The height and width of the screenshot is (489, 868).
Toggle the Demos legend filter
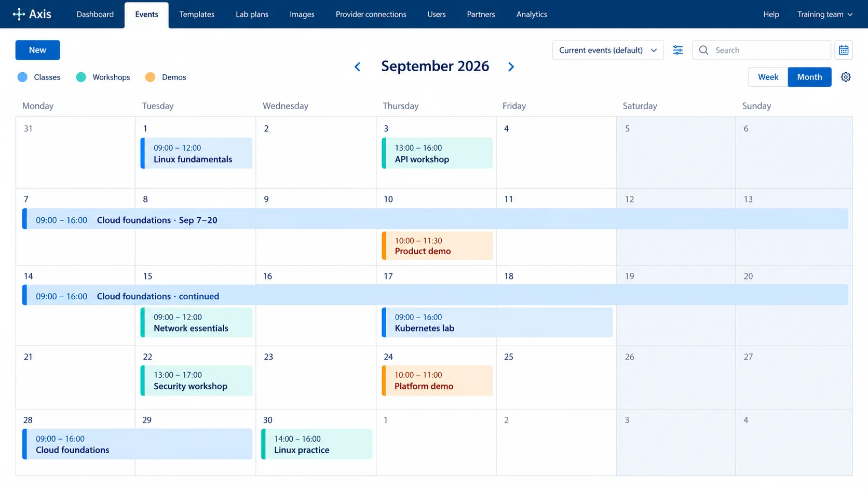coord(166,77)
